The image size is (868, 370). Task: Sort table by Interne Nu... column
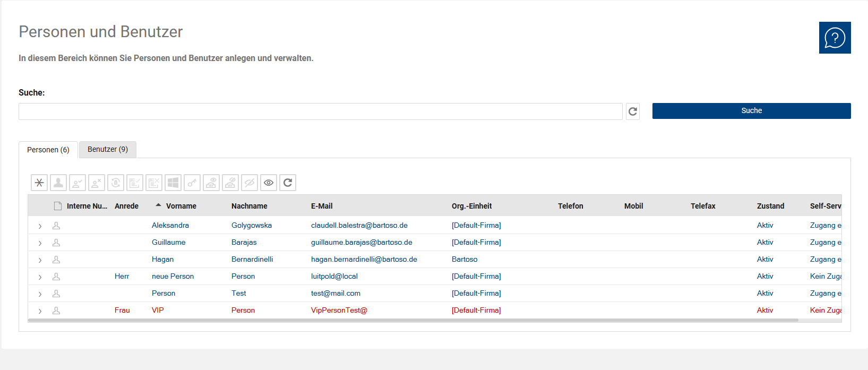coord(87,206)
